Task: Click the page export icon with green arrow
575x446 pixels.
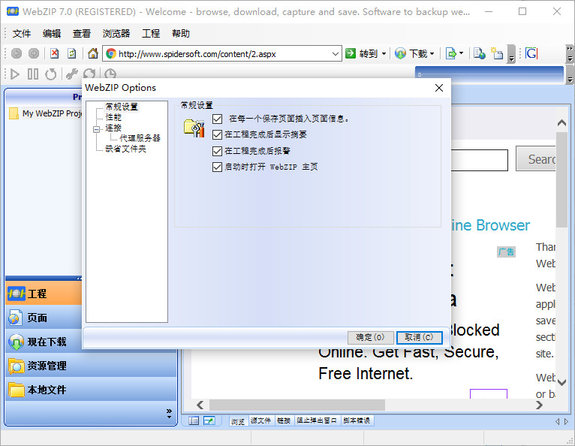Action: coord(451,54)
